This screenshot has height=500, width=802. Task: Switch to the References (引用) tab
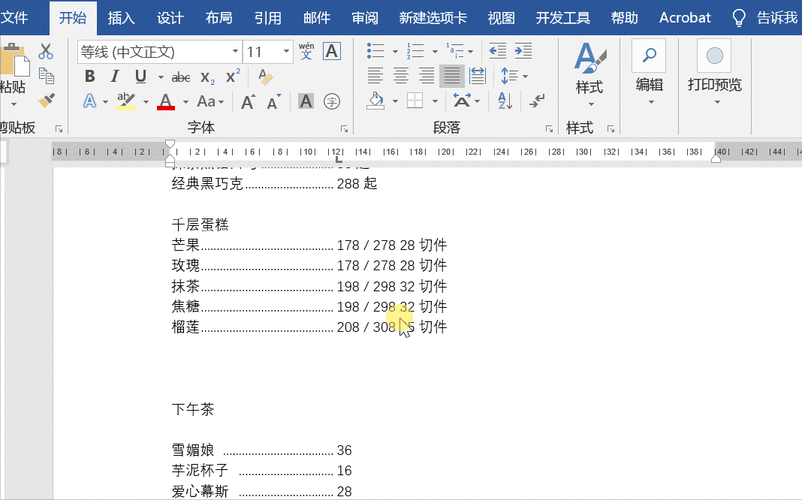[x=268, y=18]
